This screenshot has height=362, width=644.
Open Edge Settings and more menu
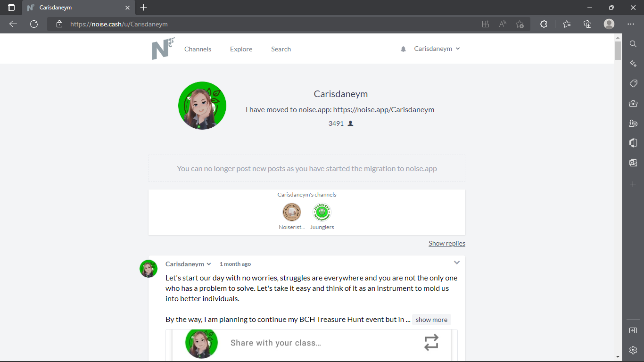631,24
